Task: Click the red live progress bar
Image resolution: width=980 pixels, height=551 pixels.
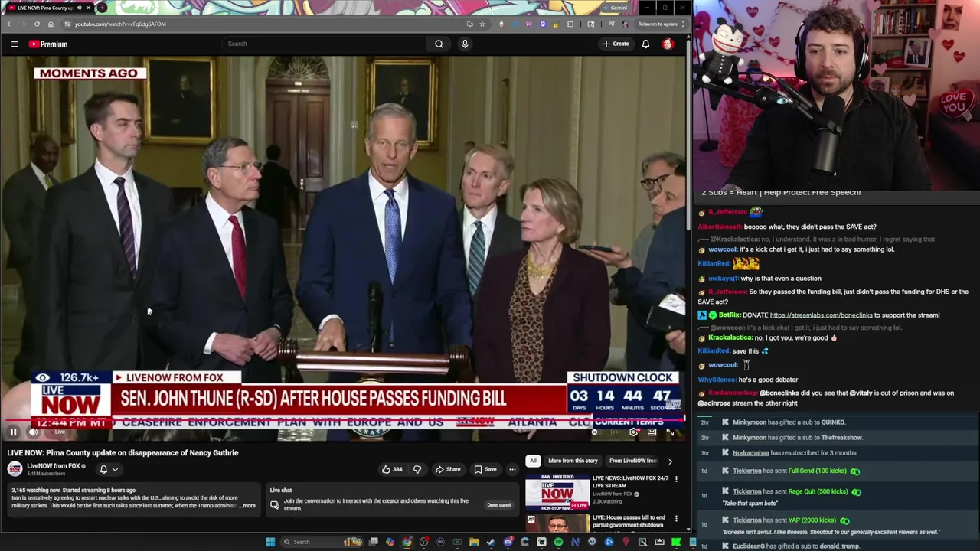Action: 345,420
